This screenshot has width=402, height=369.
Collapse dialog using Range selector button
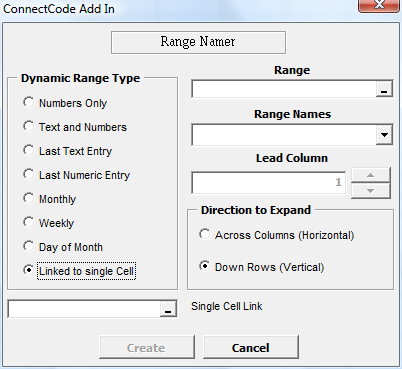(384, 89)
